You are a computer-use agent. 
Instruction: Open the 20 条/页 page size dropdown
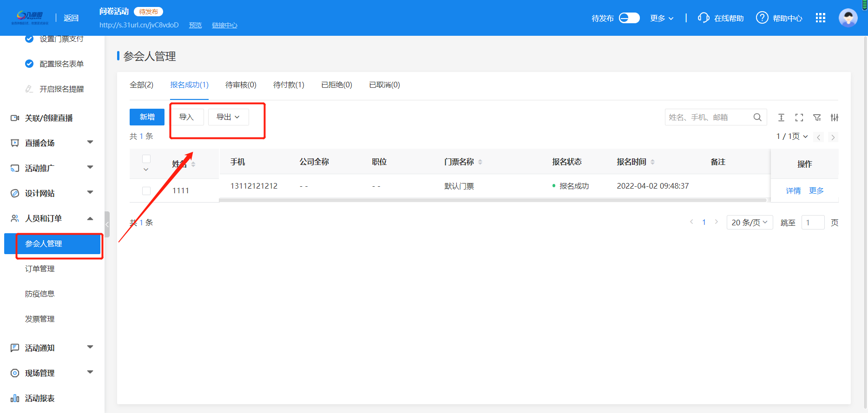click(x=749, y=223)
